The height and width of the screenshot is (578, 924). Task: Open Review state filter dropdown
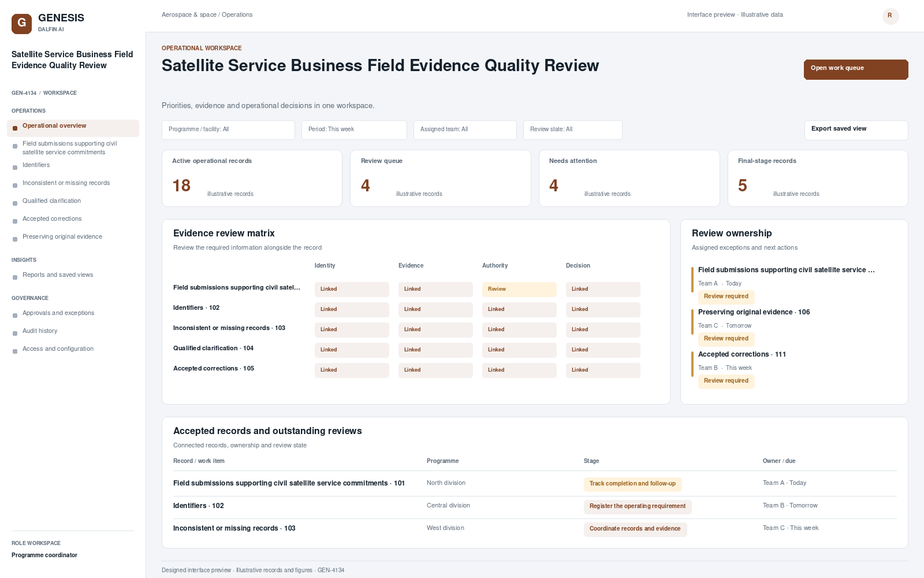[x=572, y=130]
